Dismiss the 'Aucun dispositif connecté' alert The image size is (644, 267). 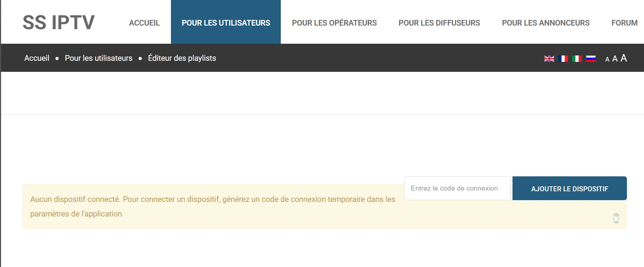[616, 218]
